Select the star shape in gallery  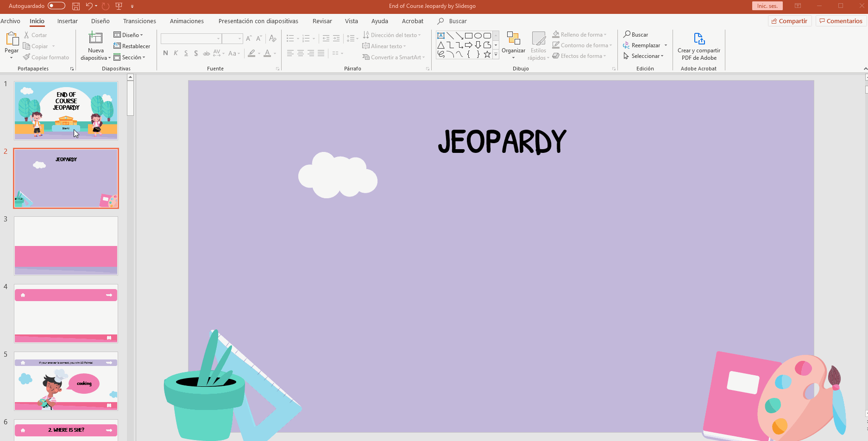point(487,54)
